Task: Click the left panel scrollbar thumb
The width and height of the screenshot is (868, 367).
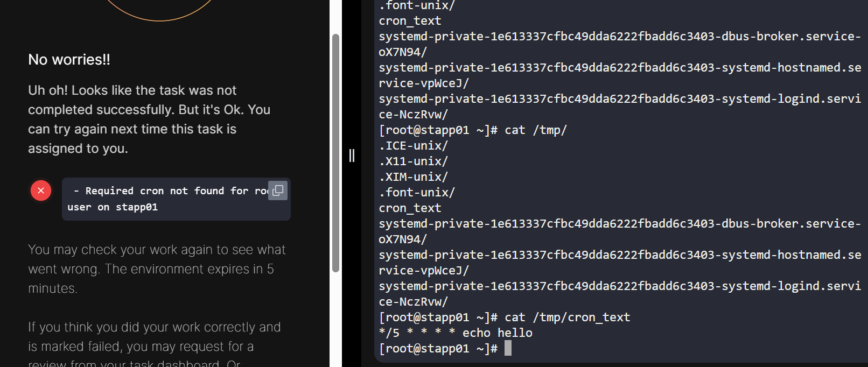Action: pyautogui.click(x=335, y=153)
